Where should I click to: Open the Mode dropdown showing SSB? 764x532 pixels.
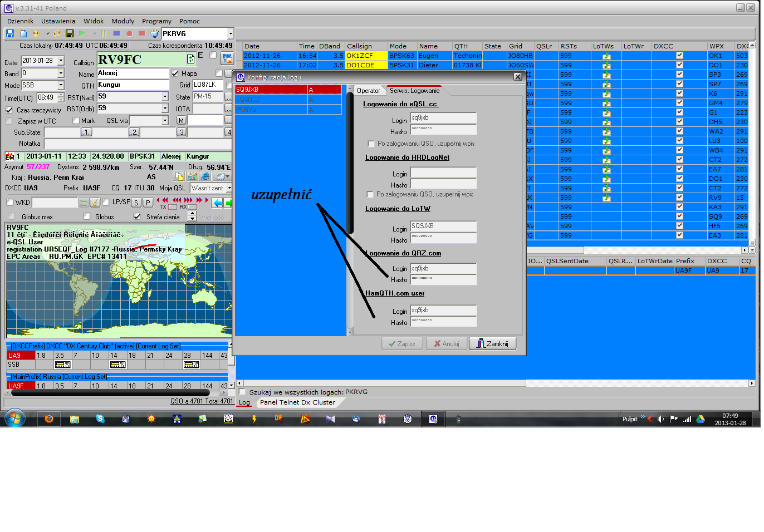tap(61, 85)
